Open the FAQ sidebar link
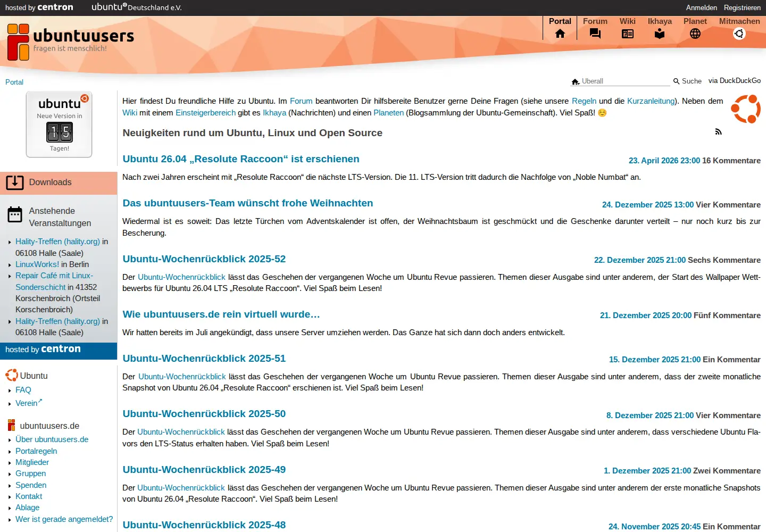 (23, 390)
